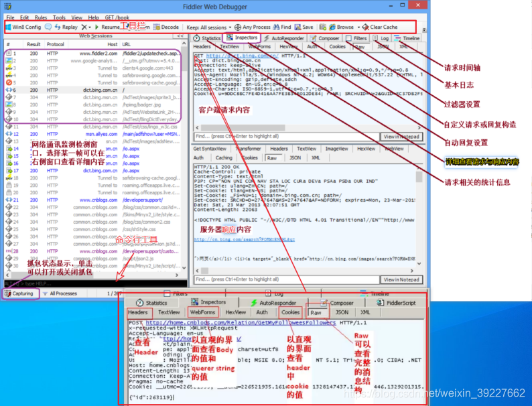Open the Remove sessions X dropdown

pos(86,27)
